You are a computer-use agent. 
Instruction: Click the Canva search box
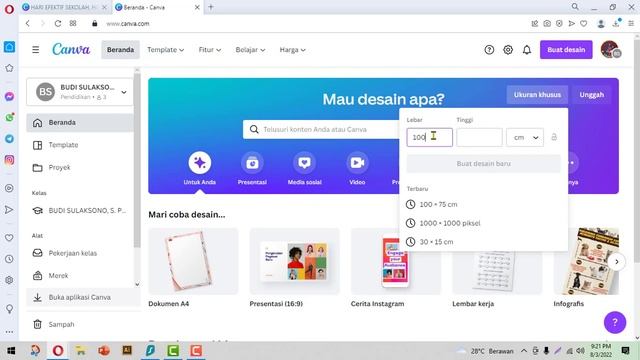pyautogui.click(x=321, y=129)
